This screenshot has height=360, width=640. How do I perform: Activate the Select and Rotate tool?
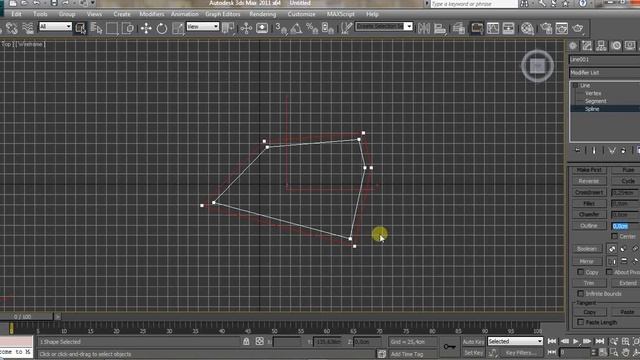coord(162,28)
